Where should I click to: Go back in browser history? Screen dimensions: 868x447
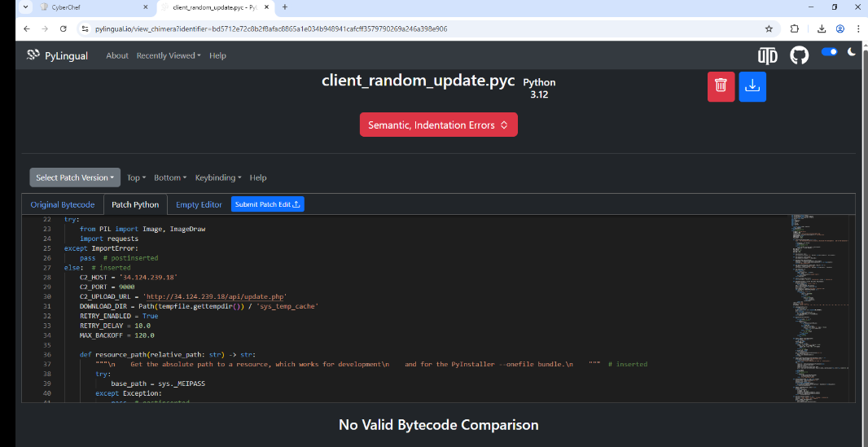(x=27, y=28)
